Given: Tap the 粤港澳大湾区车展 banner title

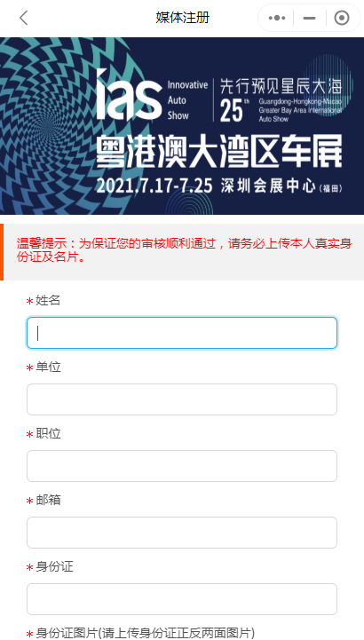Looking at the screenshot, I should coord(219,152).
